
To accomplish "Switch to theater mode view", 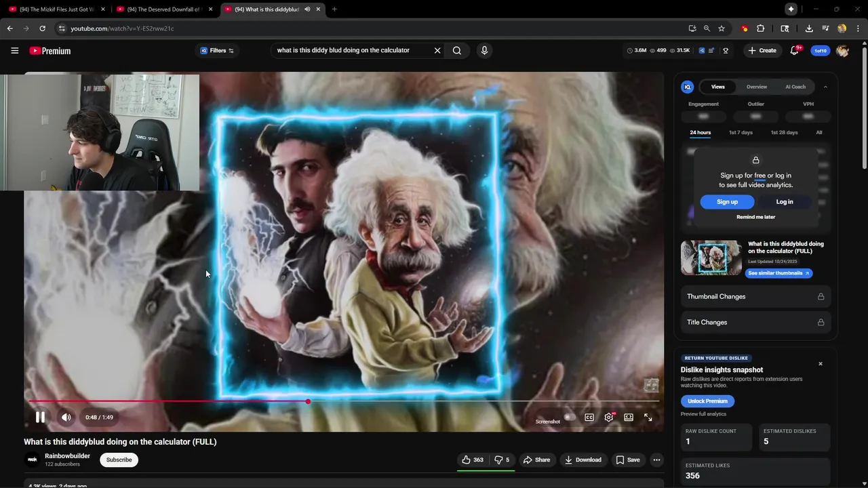I will click(x=629, y=418).
